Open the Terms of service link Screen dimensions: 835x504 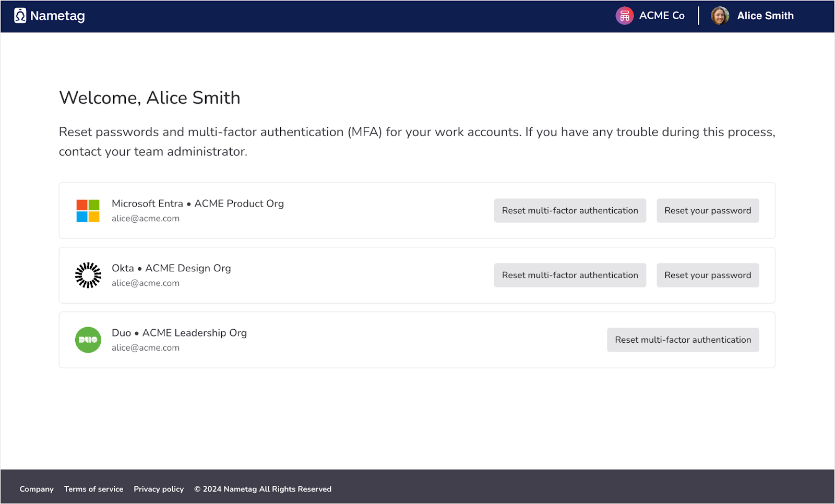pos(93,489)
